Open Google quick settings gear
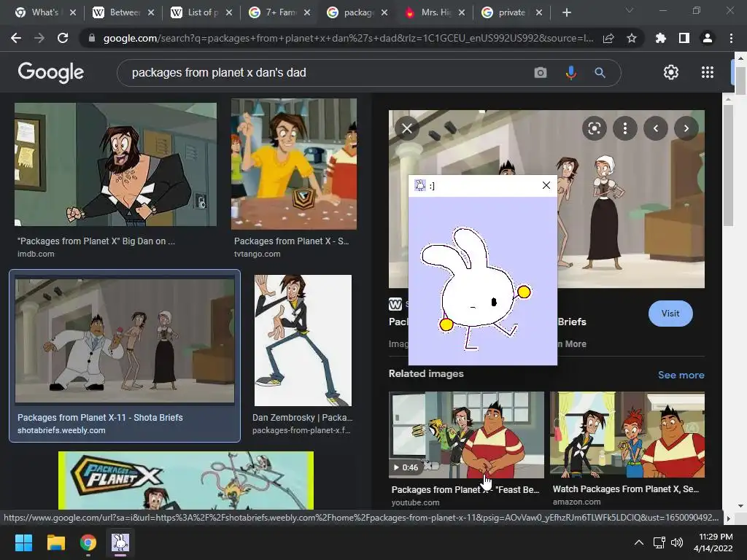747x560 pixels. click(x=671, y=72)
